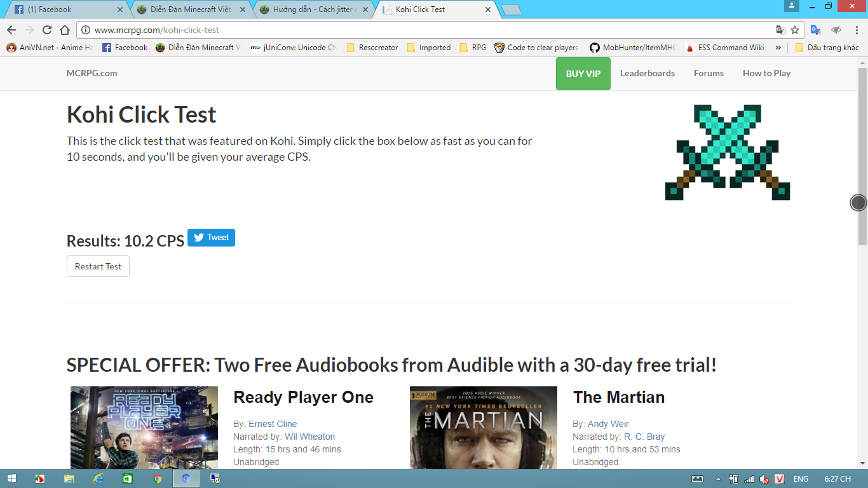This screenshot has height=488, width=868.
Task: Open the ESS Command Wiki bookmark
Action: 724,48
